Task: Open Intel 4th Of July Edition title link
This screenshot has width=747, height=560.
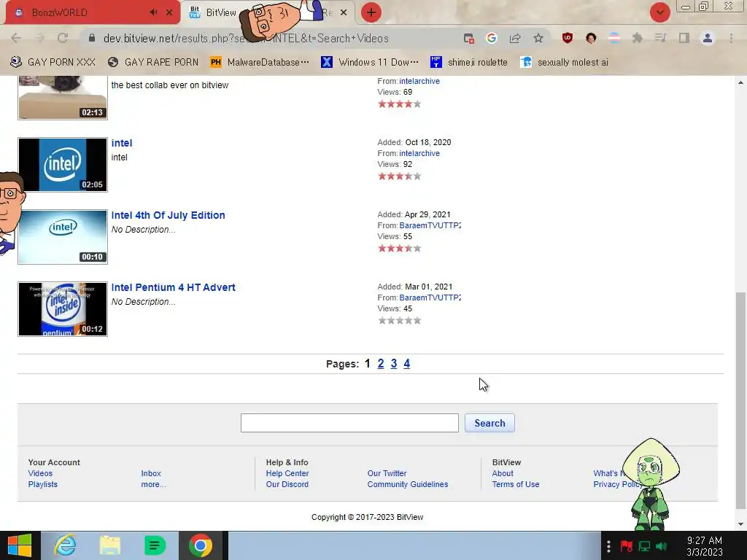Action: 168,215
